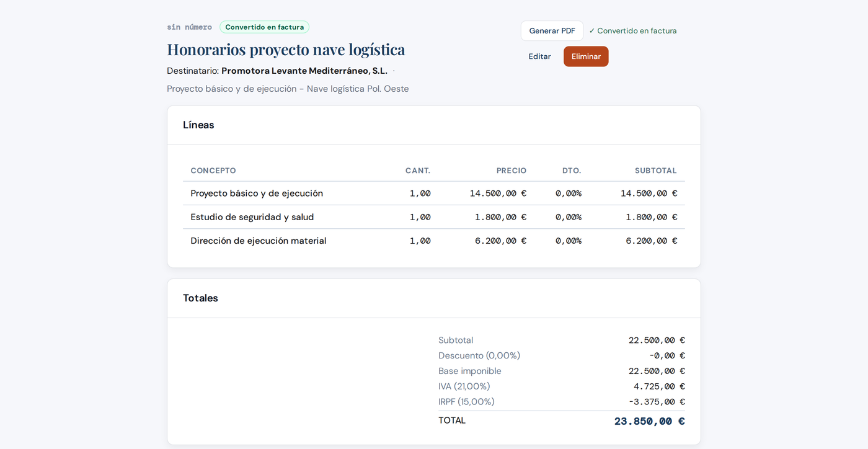Click the 'Subtotal' label in the totals card
The width and height of the screenshot is (868, 449).
click(x=456, y=340)
